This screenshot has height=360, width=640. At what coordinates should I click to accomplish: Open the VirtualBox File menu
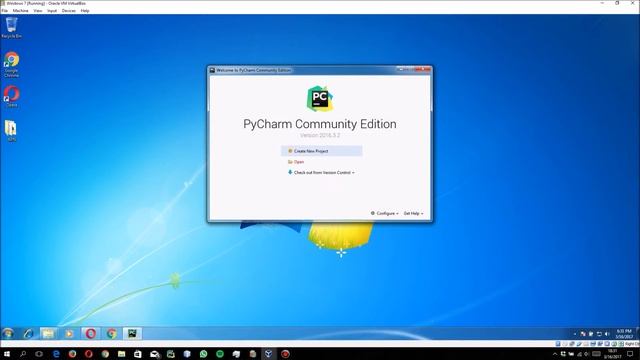click(4, 11)
